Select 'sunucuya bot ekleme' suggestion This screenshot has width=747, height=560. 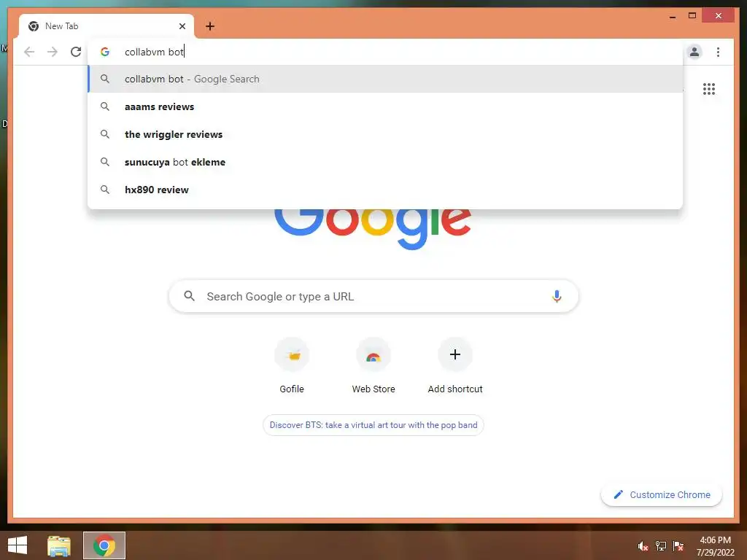point(385,162)
